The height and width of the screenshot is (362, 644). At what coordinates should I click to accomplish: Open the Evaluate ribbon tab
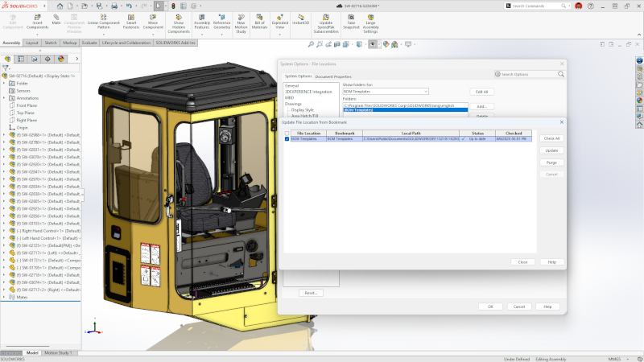click(x=90, y=43)
